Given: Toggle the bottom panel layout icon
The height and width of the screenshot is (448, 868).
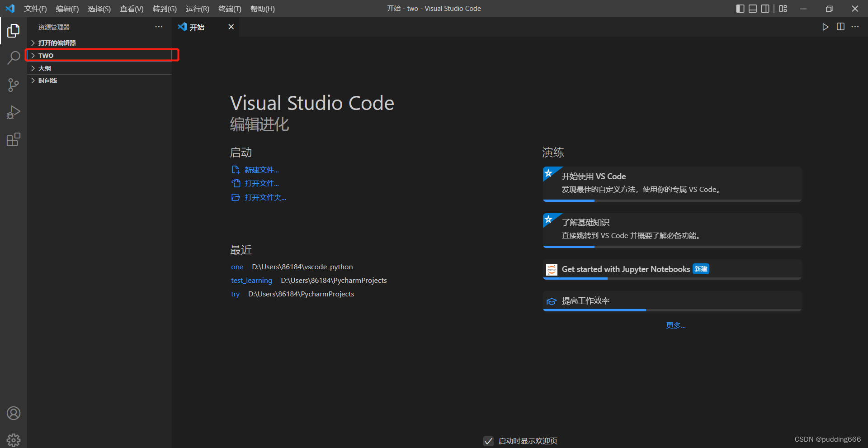Looking at the screenshot, I should click(x=753, y=9).
